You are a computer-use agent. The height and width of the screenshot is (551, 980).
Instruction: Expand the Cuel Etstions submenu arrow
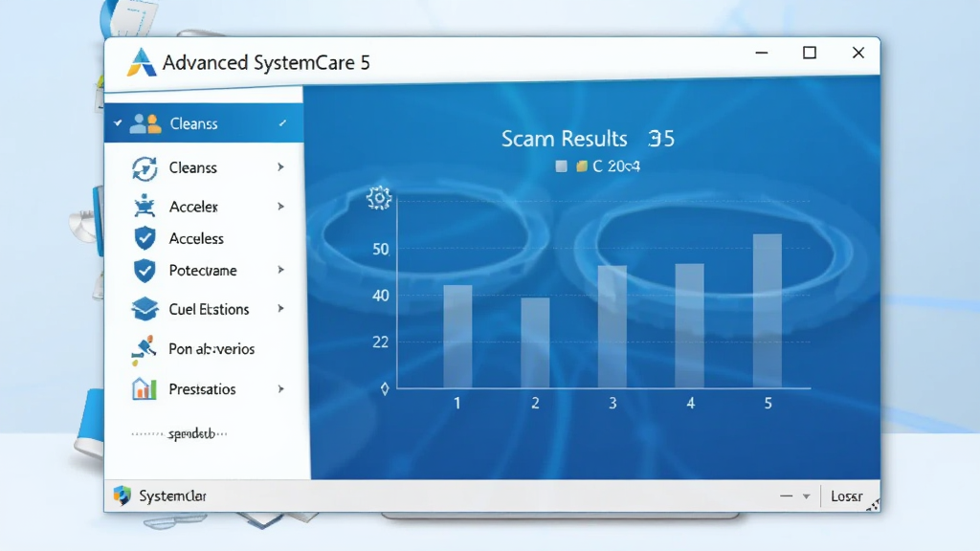tap(280, 309)
